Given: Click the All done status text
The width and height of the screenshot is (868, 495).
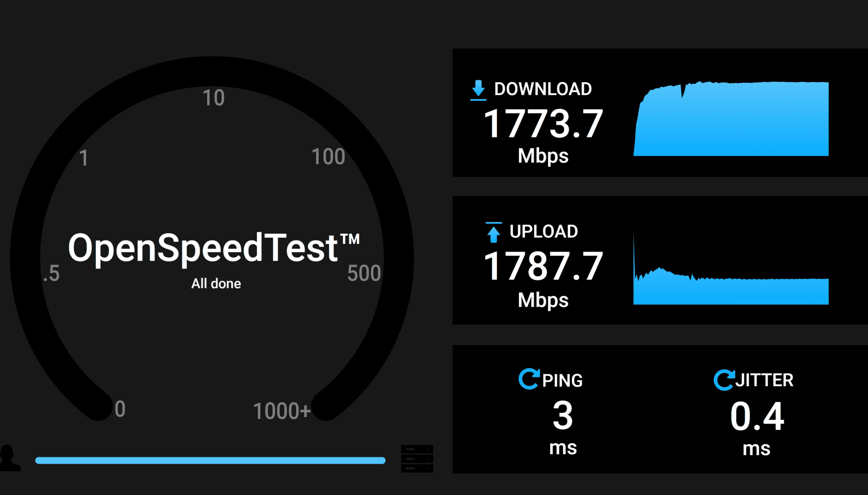Looking at the screenshot, I should [216, 283].
